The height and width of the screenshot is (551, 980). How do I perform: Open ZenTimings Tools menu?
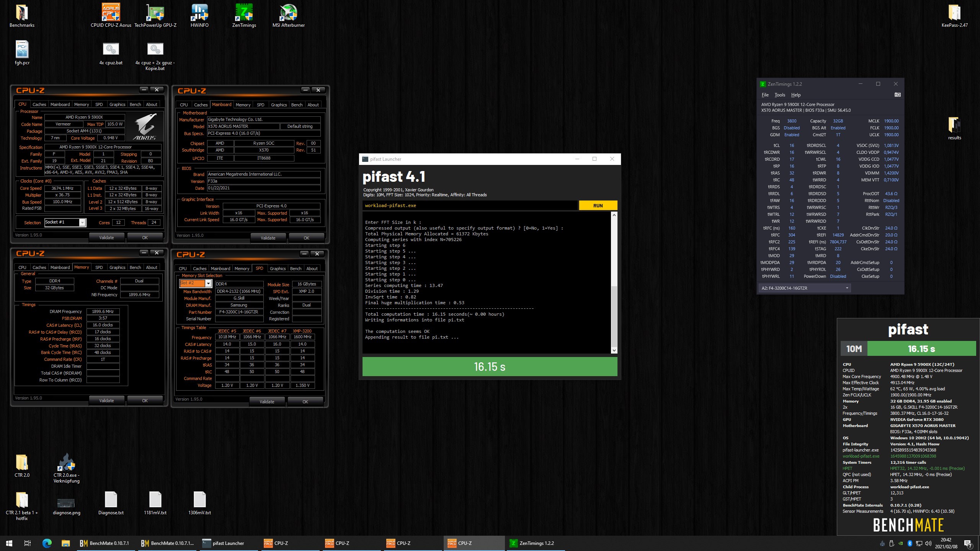pos(779,95)
